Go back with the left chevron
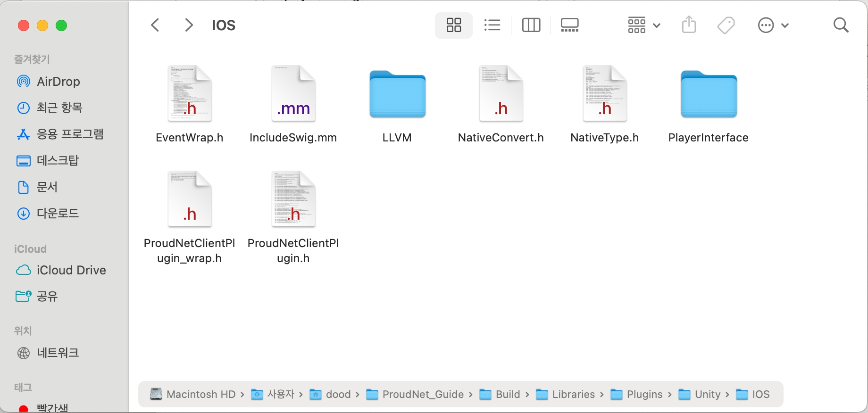The width and height of the screenshot is (868, 413). [x=155, y=25]
